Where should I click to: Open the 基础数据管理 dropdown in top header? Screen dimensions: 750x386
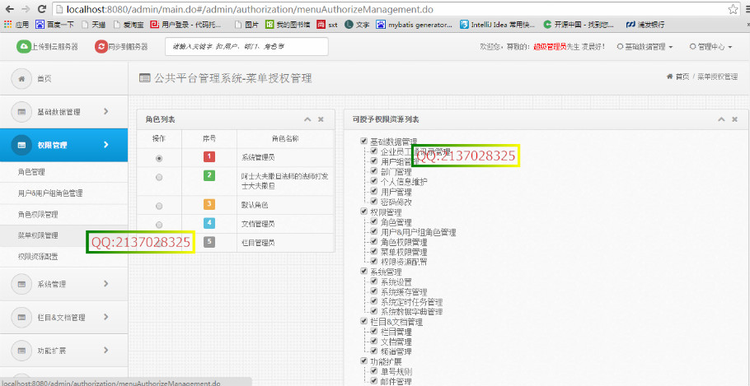(x=645, y=47)
